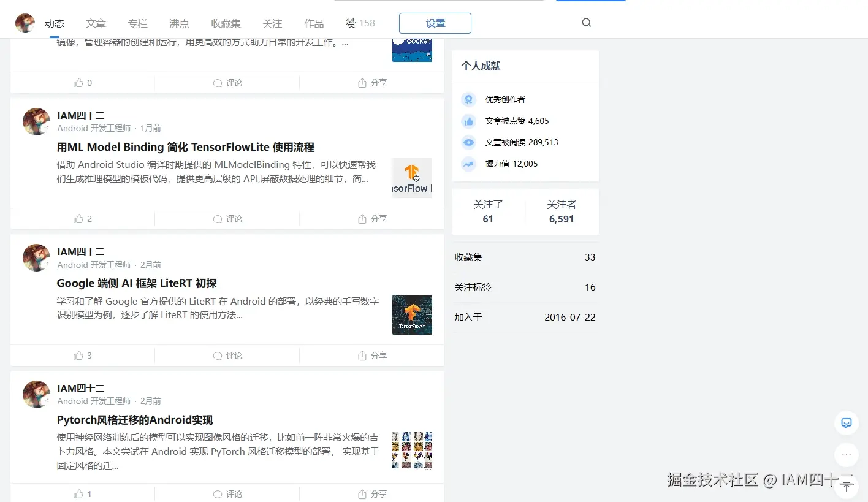The width and height of the screenshot is (868, 502).
Task: Click the 掘力值 12,005 text
Action: tap(511, 164)
